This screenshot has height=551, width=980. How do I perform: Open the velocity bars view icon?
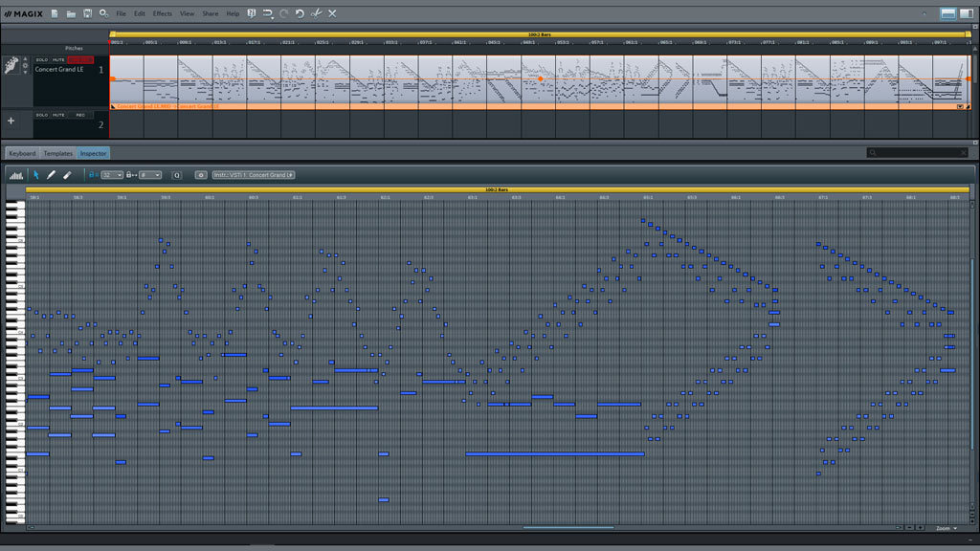16,175
